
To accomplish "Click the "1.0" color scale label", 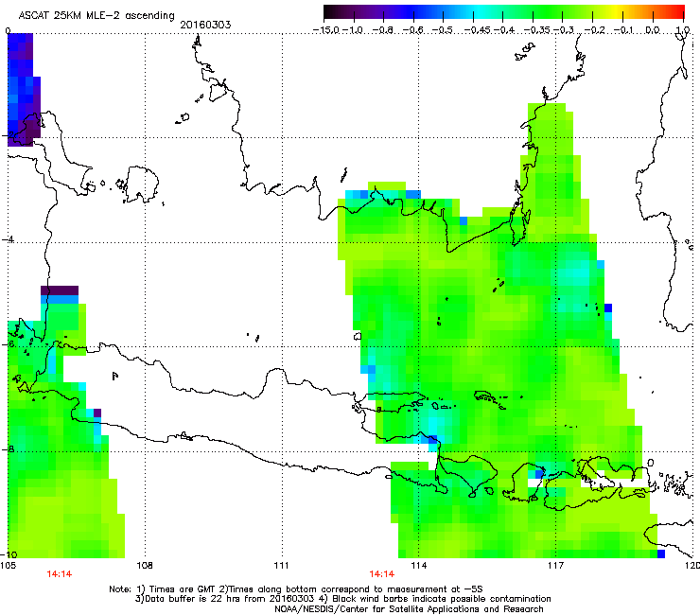I will pyautogui.click(x=683, y=30).
